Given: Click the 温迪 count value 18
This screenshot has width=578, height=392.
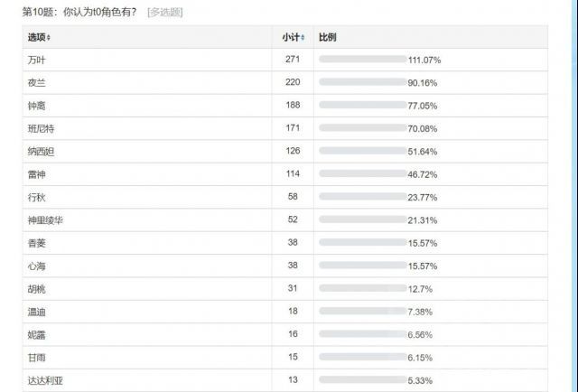Looking at the screenshot, I should 291,311.
